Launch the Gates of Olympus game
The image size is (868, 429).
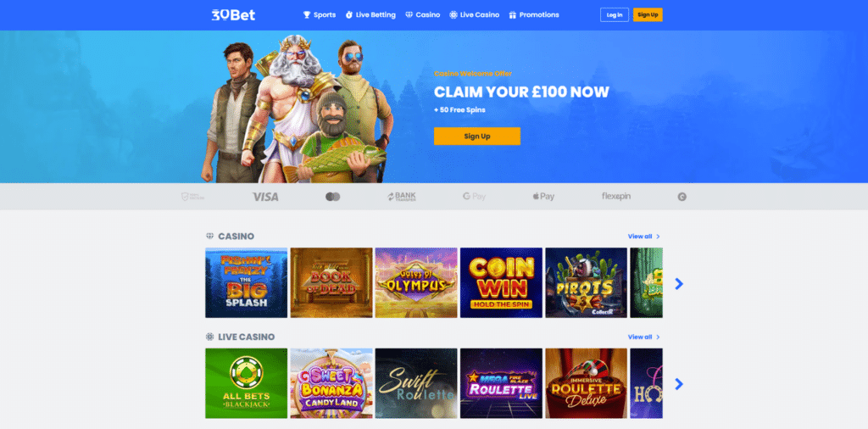[416, 283]
